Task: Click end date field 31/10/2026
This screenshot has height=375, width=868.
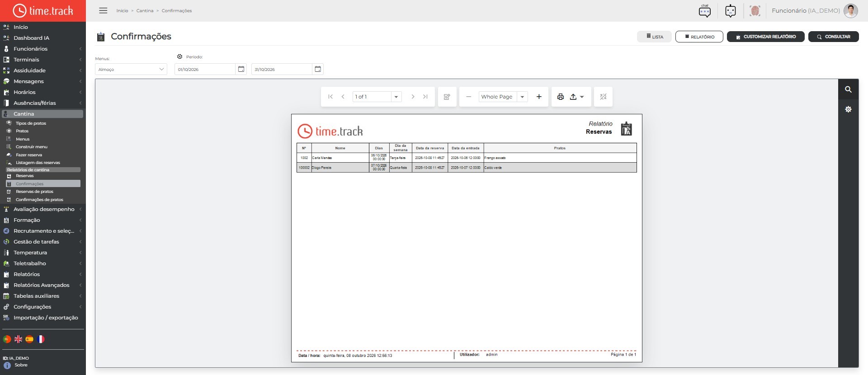Action: 282,69
